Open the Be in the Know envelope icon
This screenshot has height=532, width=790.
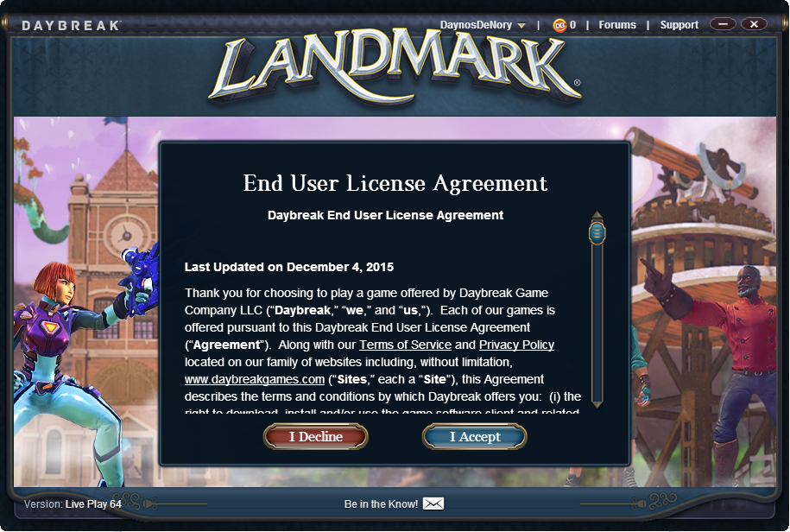pyautogui.click(x=433, y=503)
